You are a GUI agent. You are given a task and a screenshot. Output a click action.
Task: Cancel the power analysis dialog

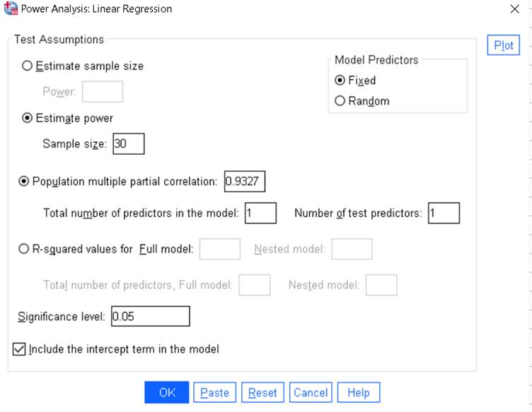pos(311,392)
